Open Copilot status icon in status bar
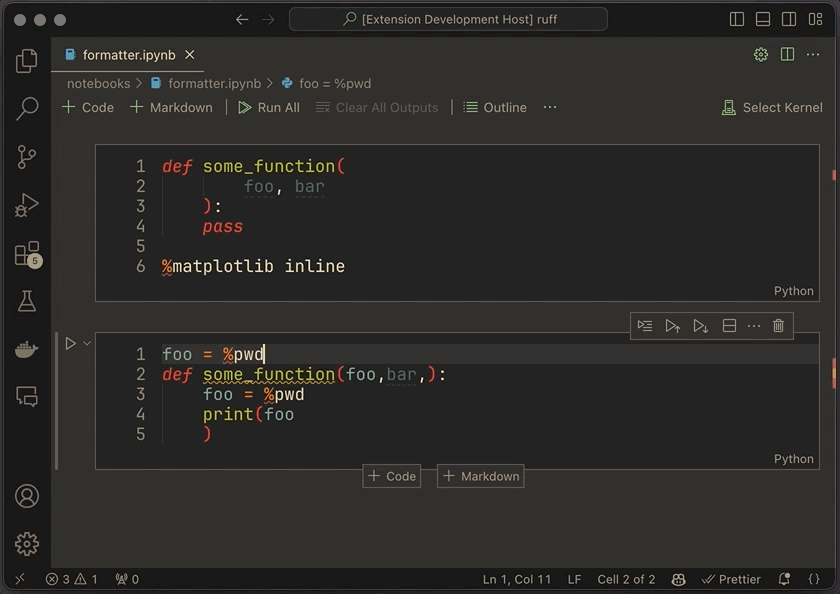 (x=678, y=579)
